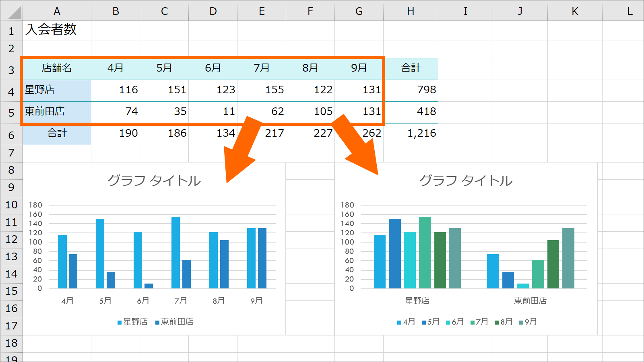Select row 6 header

(11, 135)
